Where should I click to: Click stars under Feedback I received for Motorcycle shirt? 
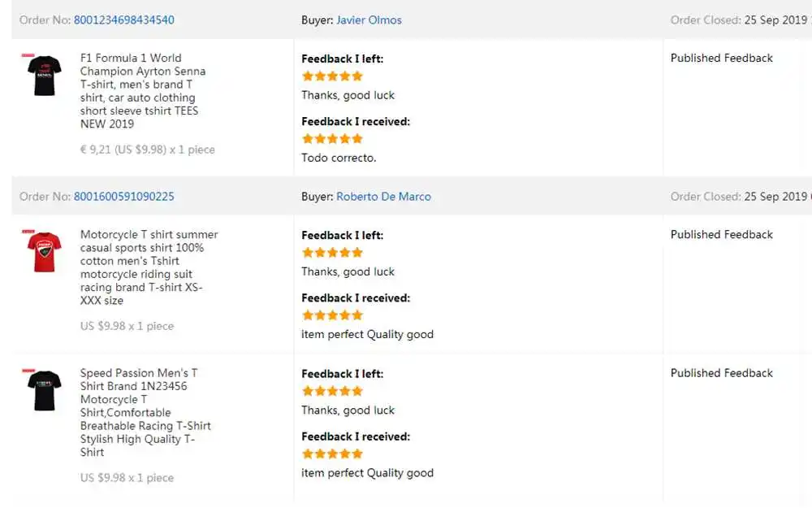(332, 315)
